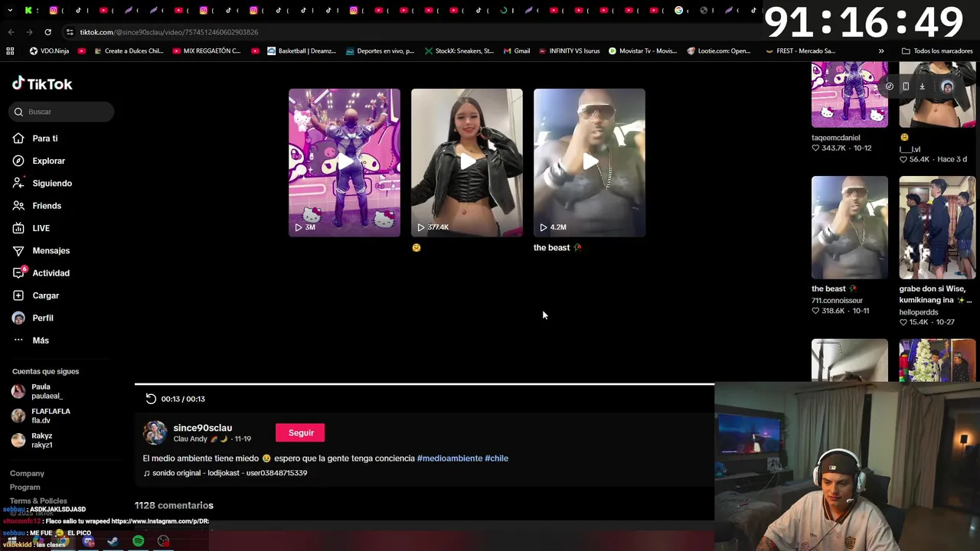The height and width of the screenshot is (551, 980).
Task: Open 711.connoisseur recommended video thumbnail
Action: [850, 227]
